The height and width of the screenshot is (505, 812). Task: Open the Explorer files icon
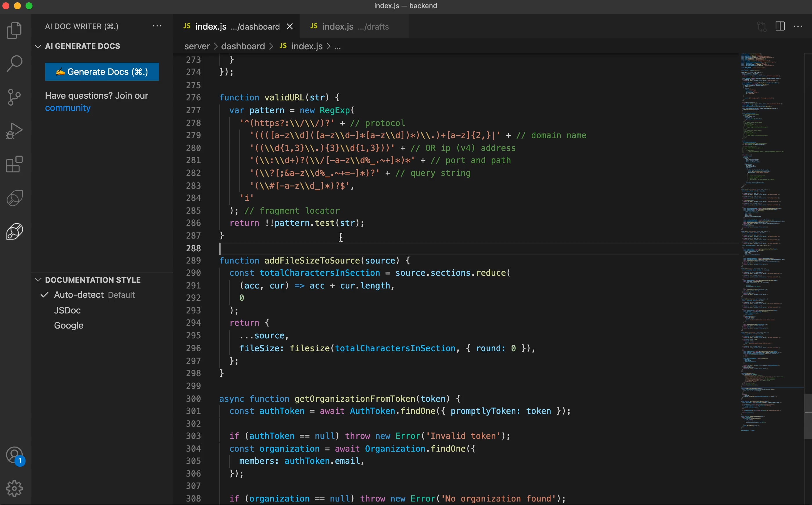click(14, 30)
